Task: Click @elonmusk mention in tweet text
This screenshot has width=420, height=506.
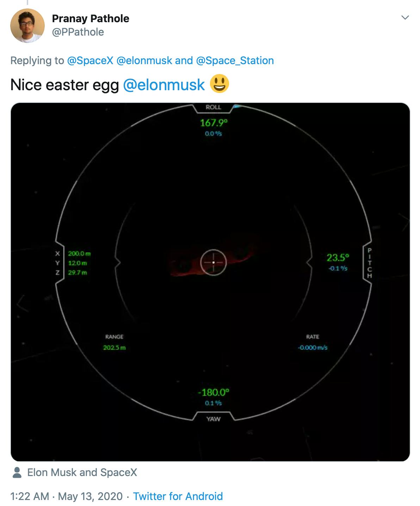Action: click(164, 85)
